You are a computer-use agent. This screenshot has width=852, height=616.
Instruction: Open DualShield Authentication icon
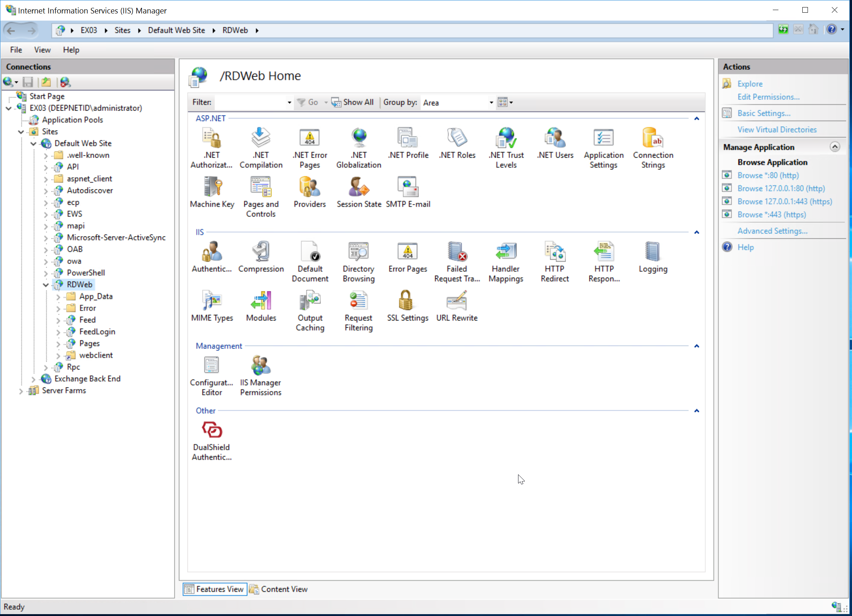(x=211, y=440)
